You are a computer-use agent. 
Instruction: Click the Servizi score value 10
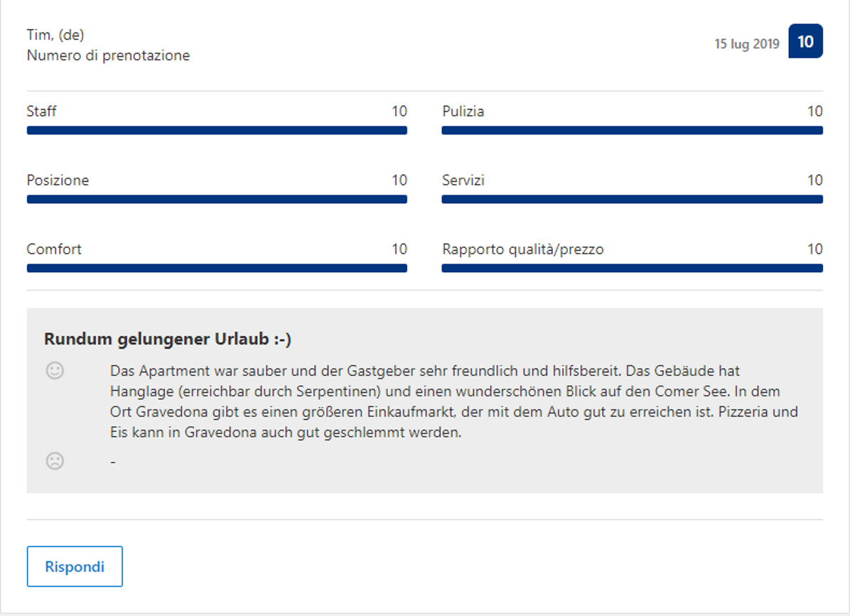(x=814, y=180)
